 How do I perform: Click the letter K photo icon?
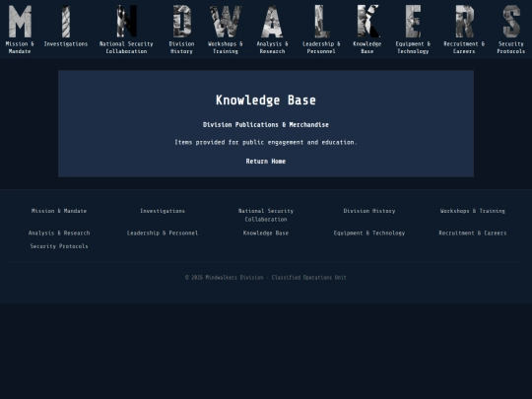(367, 22)
